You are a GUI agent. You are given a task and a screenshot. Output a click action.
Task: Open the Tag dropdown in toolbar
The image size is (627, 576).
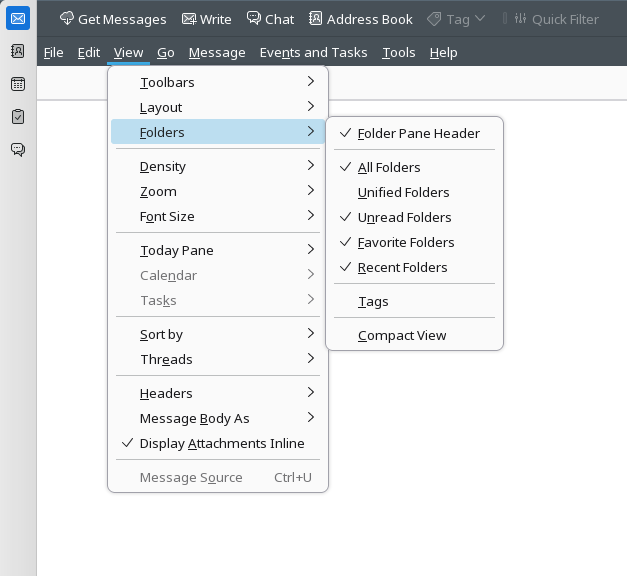(456, 19)
